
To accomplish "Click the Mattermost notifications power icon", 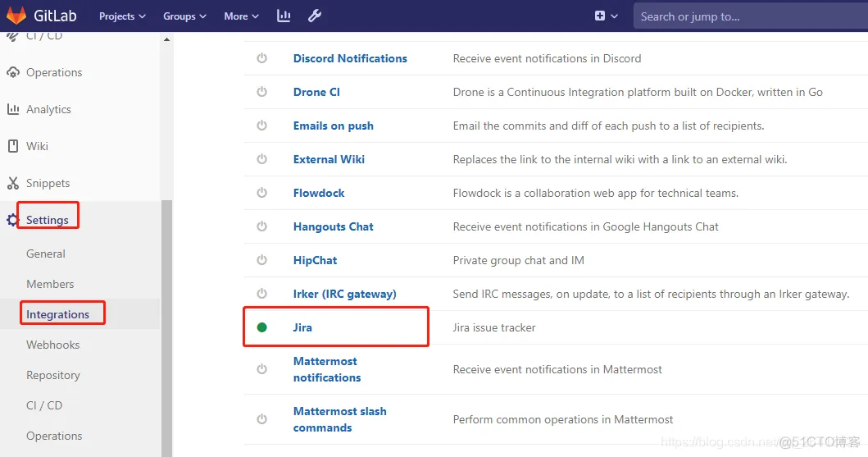I will tap(261, 369).
